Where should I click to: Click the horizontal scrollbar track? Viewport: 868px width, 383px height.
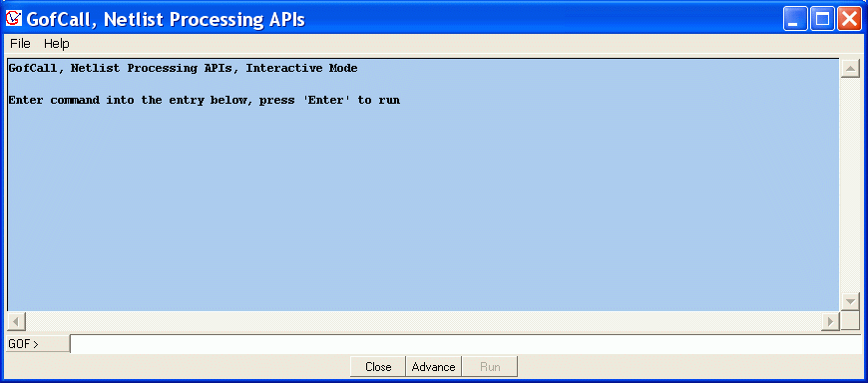tap(423, 321)
